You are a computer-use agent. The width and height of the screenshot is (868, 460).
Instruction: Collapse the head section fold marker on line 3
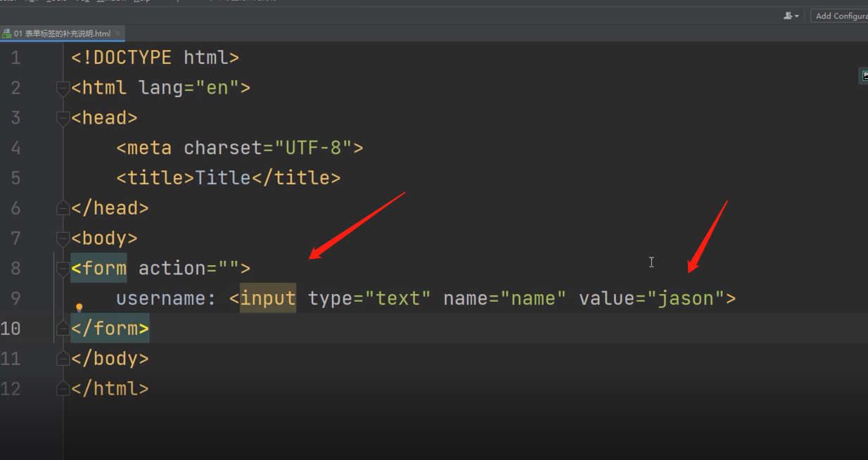click(x=63, y=118)
